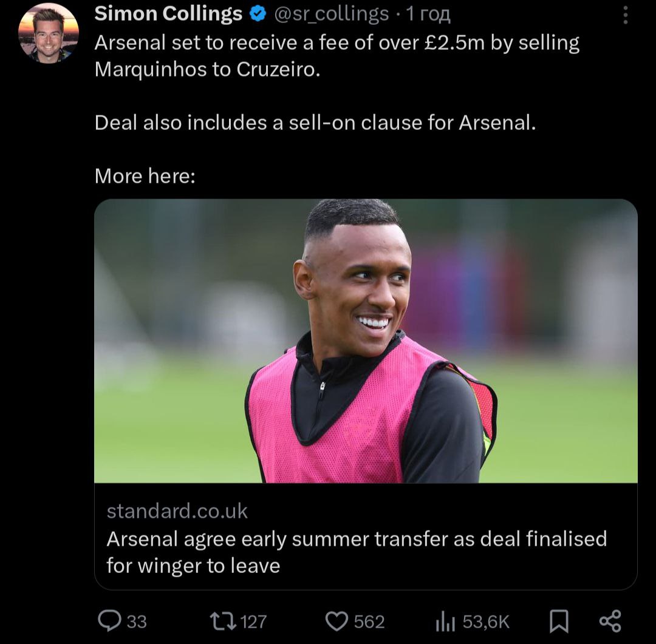Toggle the bookmark icon for this post
This screenshot has height=644, width=656.
pyautogui.click(x=559, y=621)
